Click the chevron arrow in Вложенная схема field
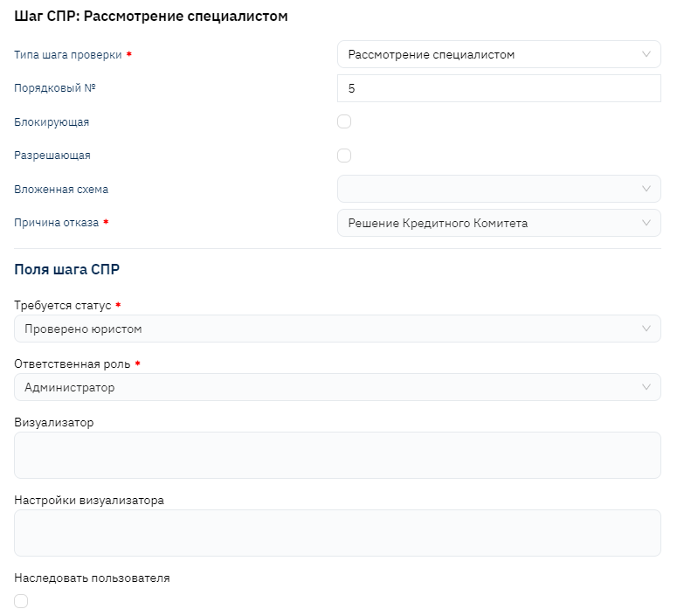The width and height of the screenshot is (691, 616). pos(646,189)
